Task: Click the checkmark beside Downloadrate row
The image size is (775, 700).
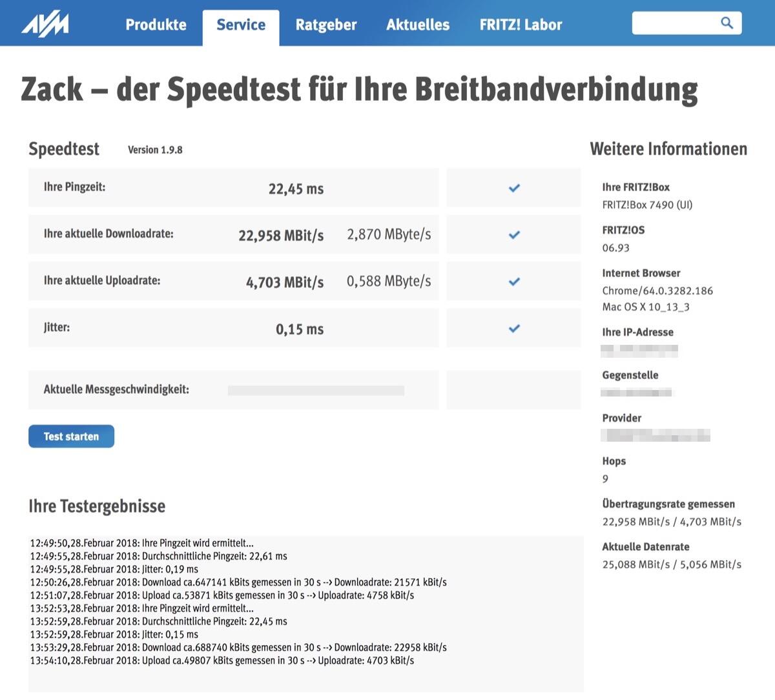Action: pos(514,235)
